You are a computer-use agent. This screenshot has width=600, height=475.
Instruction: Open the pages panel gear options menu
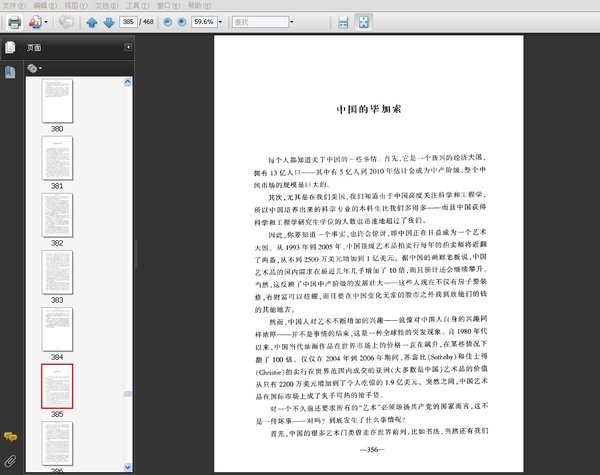pyautogui.click(x=34, y=69)
